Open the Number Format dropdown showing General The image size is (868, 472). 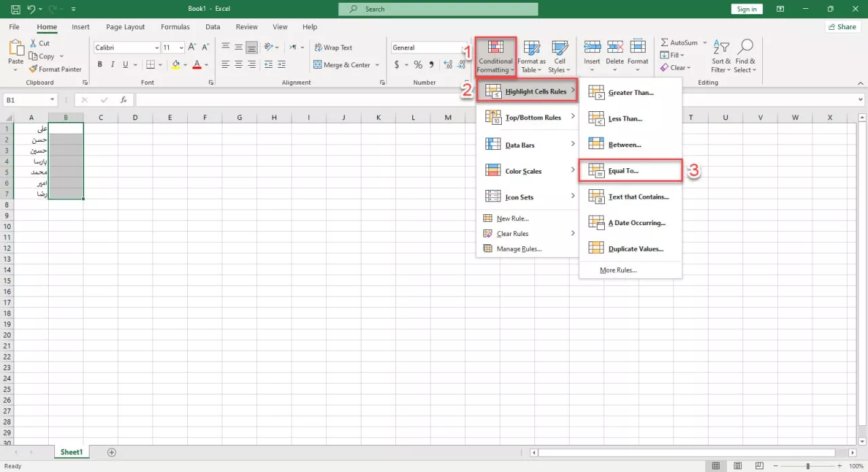(428, 47)
